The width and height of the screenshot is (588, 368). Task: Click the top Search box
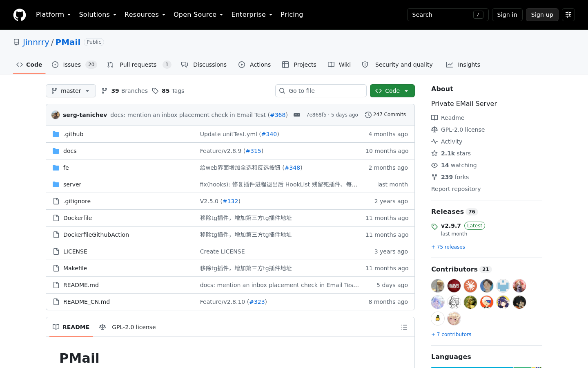448,15
